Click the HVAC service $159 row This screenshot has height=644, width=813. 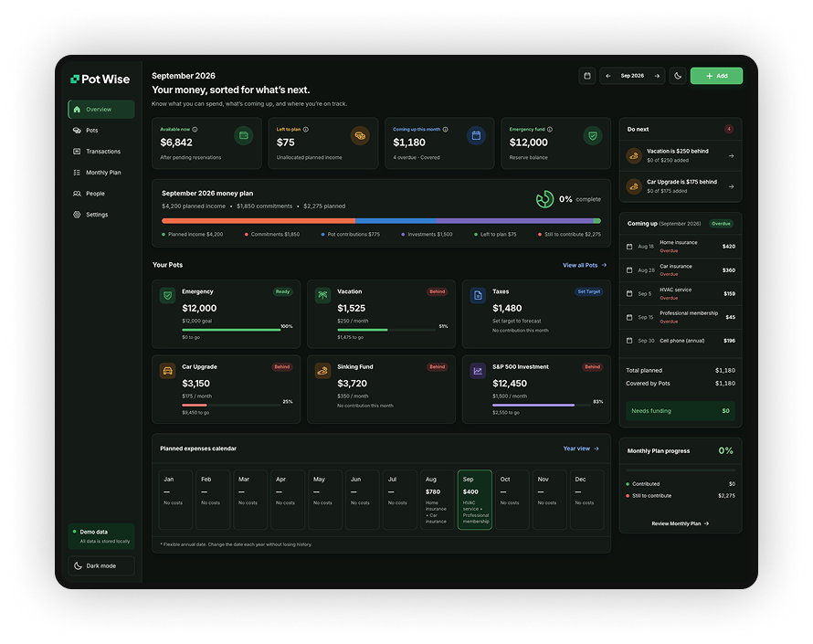point(681,293)
